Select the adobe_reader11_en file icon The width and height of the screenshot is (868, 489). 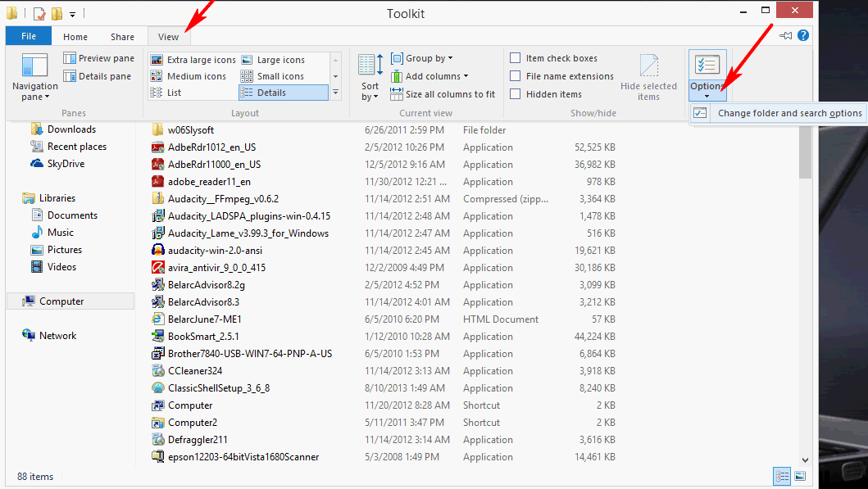(x=157, y=182)
